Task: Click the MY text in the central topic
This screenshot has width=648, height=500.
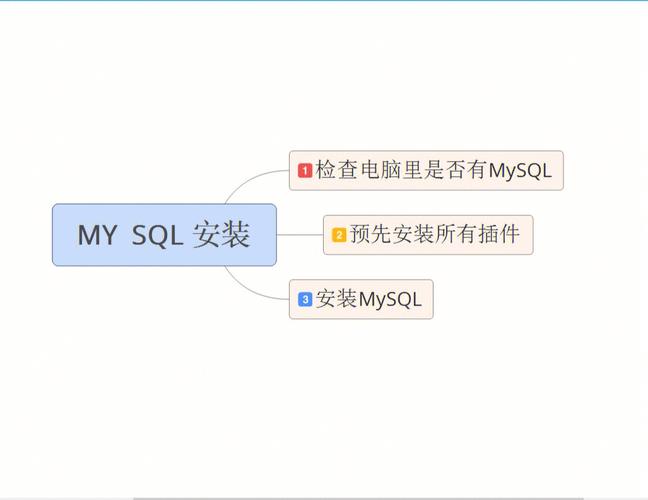Action: click(98, 236)
